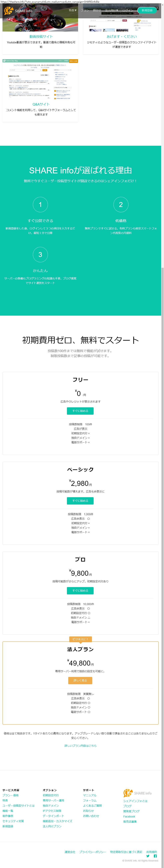Click the number 2 circle icon

pos(121,205)
